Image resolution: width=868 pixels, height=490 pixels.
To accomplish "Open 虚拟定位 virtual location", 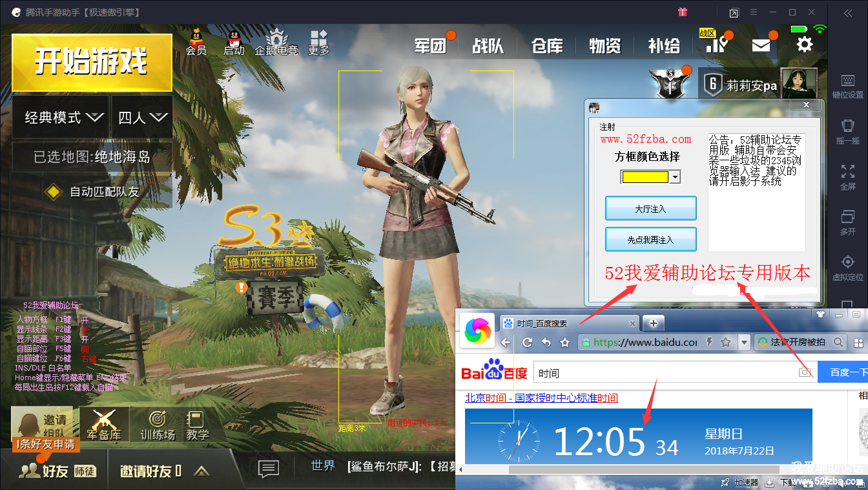I will [x=847, y=268].
